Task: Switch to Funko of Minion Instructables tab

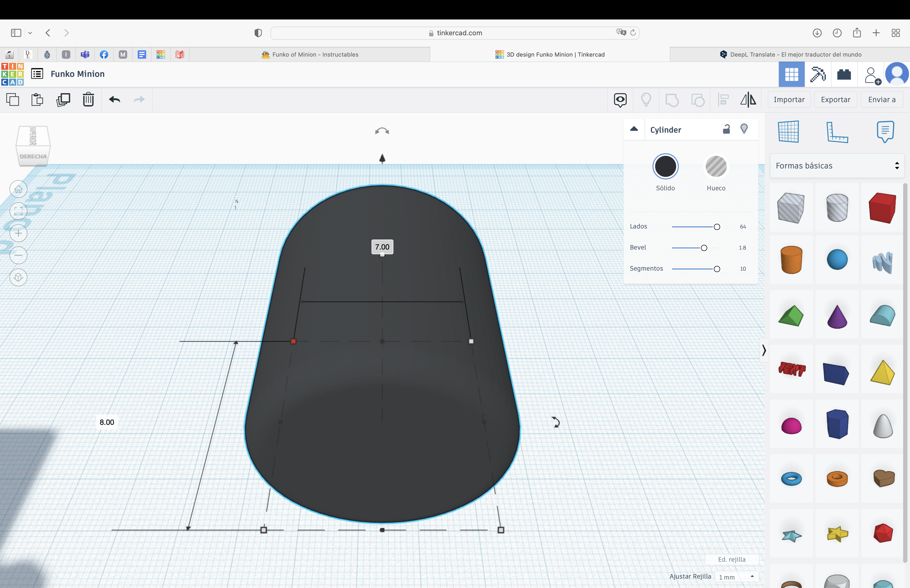Action: coord(310,54)
